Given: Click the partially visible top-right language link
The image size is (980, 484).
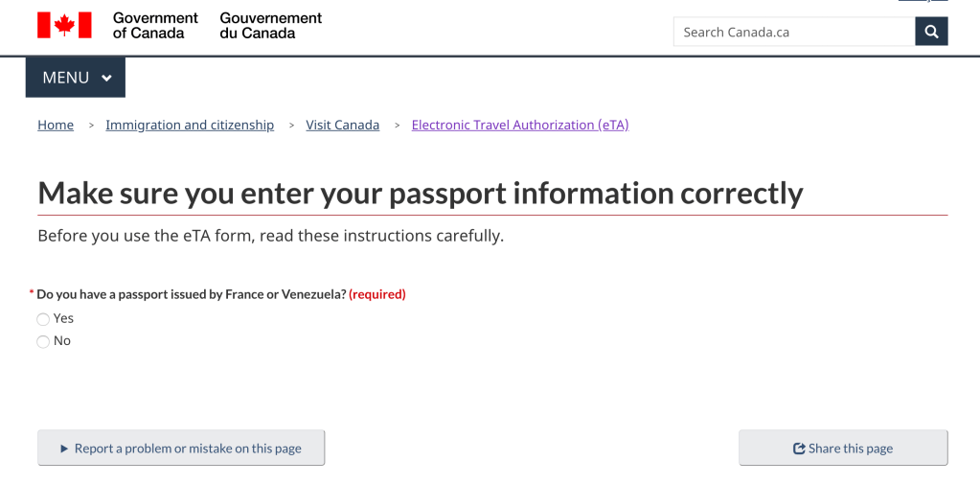Looking at the screenshot, I should click(923, 2).
